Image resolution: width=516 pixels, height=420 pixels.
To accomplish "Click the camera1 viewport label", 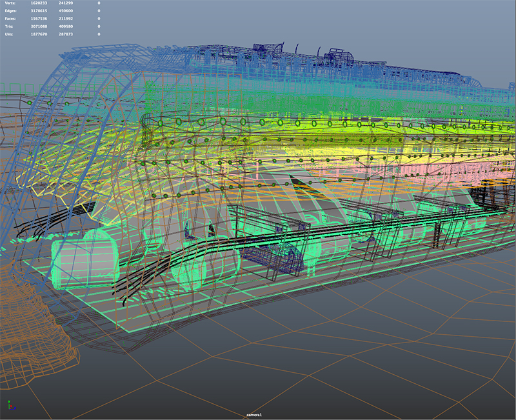I will coord(255,415).
